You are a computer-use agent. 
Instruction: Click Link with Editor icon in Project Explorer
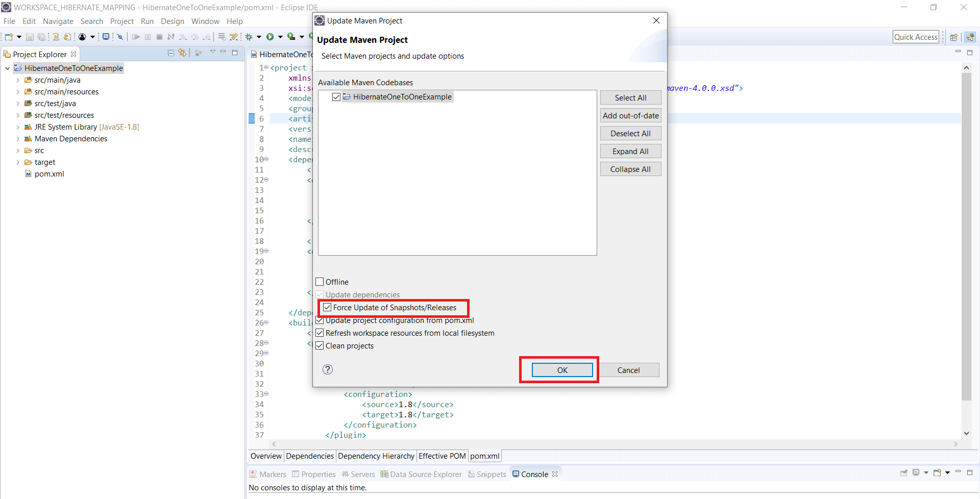(x=182, y=53)
